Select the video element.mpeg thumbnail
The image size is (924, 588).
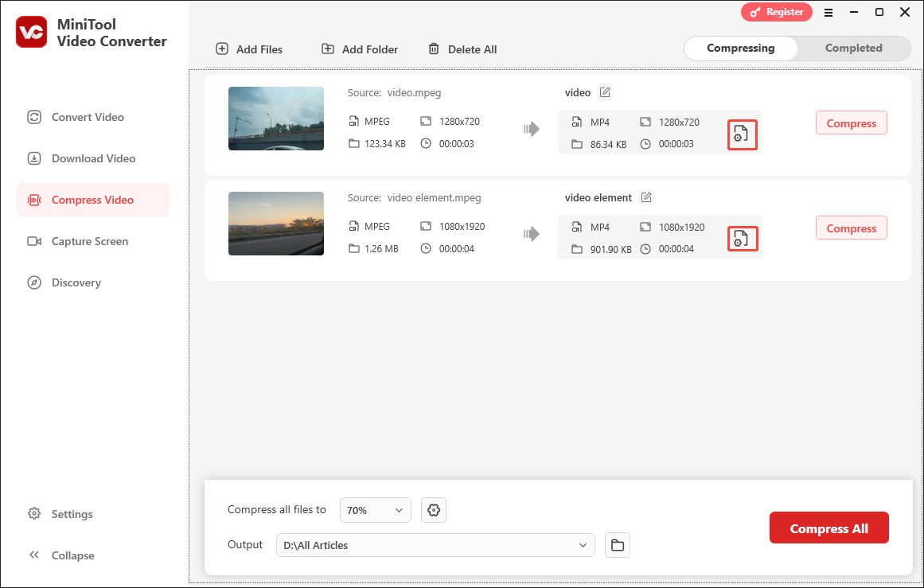276,224
